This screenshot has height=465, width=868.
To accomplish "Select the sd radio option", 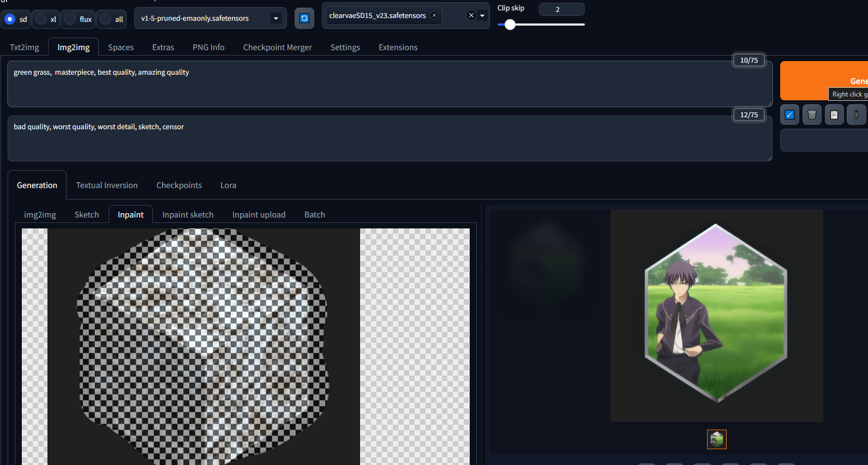I will (16, 19).
